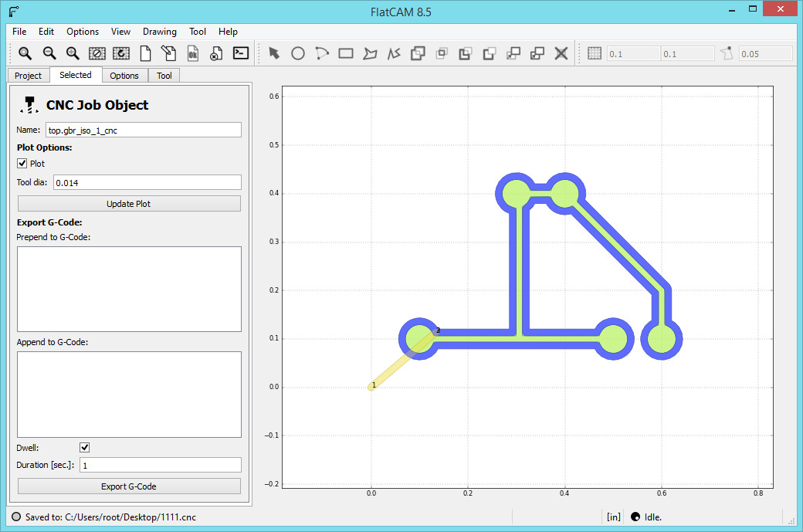The image size is (803, 532).
Task: Select the Add Arc drawing tool
Action: (x=322, y=53)
